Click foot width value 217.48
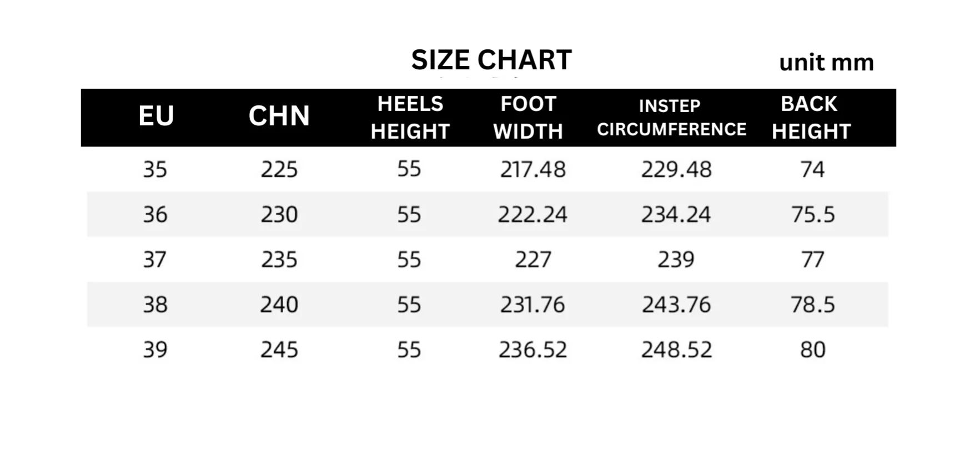Screen dimensions: 980x465 click(x=532, y=169)
